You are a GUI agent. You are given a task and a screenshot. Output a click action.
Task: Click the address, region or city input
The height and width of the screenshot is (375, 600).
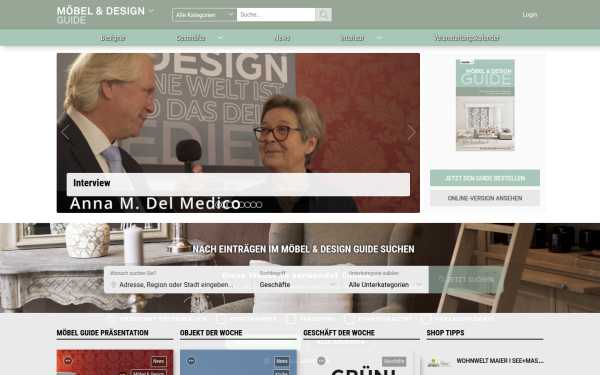(x=176, y=285)
